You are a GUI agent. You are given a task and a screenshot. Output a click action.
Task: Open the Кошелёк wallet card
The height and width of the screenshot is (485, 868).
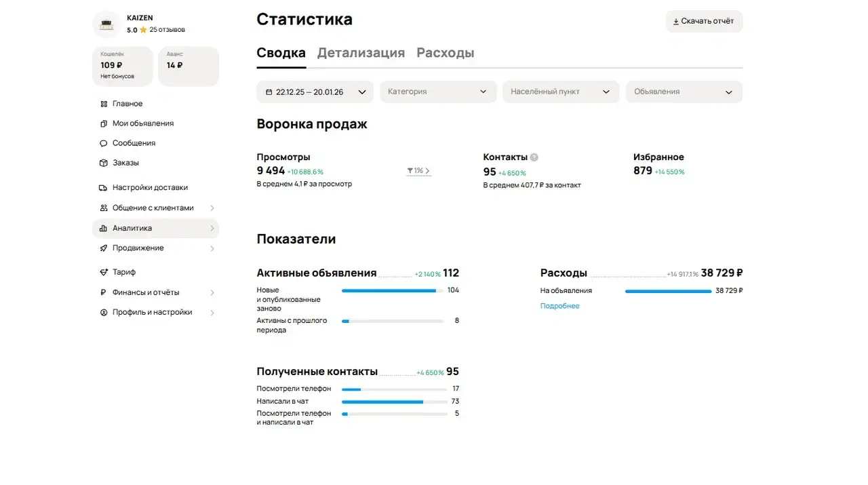coord(122,66)
